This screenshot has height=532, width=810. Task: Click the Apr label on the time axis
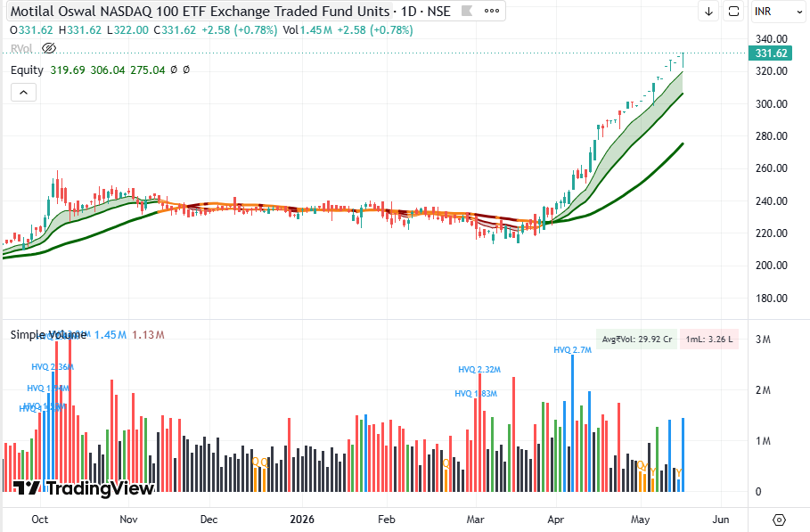(556, 520)
